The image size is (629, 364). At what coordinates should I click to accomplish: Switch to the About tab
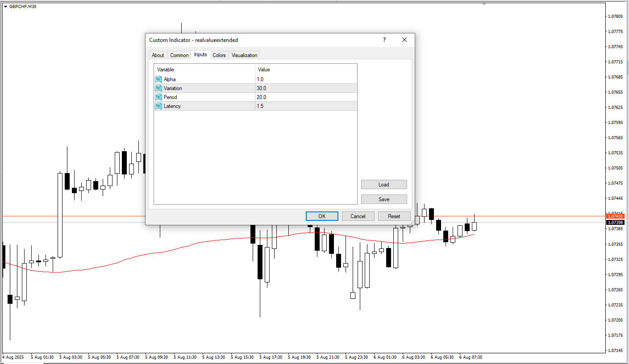[158, 55]
